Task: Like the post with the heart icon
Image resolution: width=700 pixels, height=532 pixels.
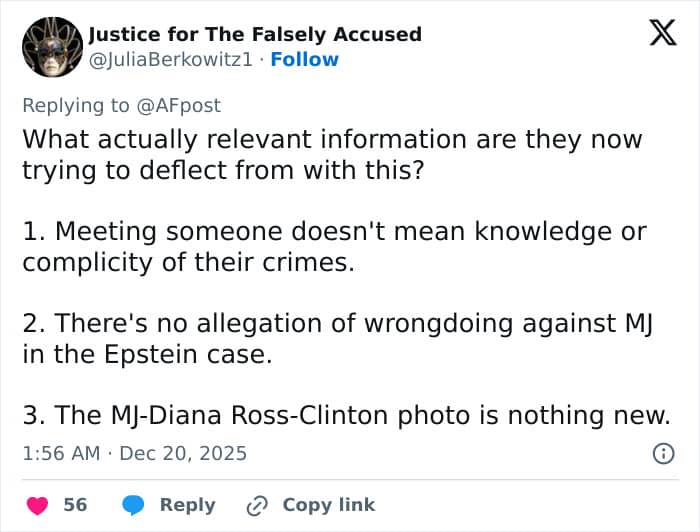Action: 37,505
